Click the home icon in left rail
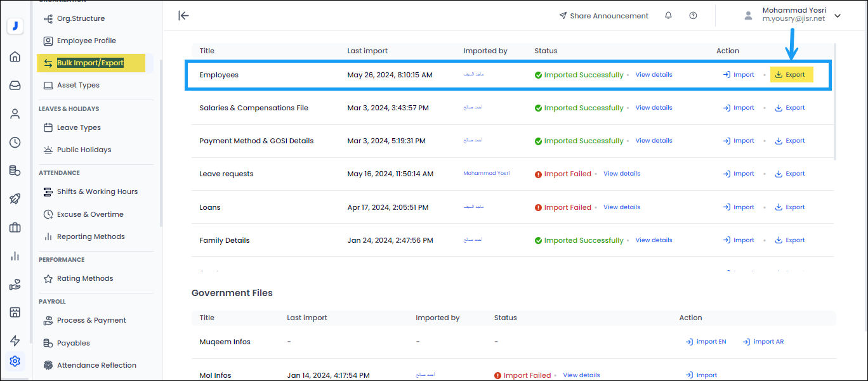868x381 pixels. (15, 57)
